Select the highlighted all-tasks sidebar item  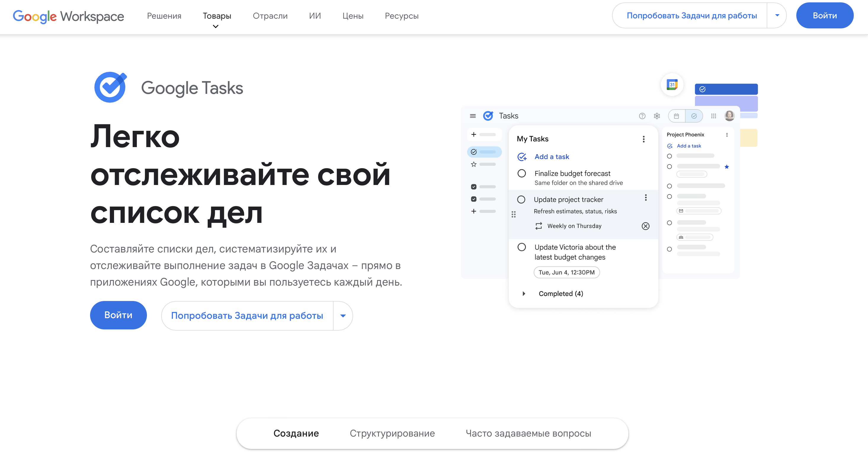(484, 152)
